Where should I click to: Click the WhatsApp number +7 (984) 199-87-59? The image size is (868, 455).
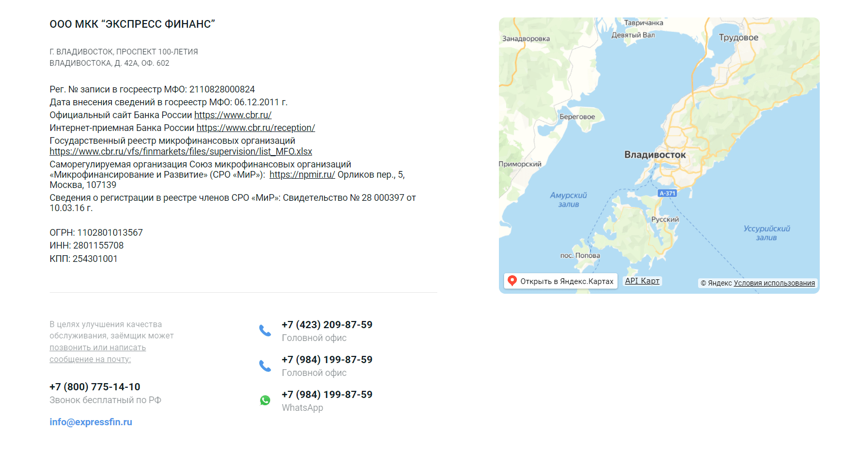327,395
